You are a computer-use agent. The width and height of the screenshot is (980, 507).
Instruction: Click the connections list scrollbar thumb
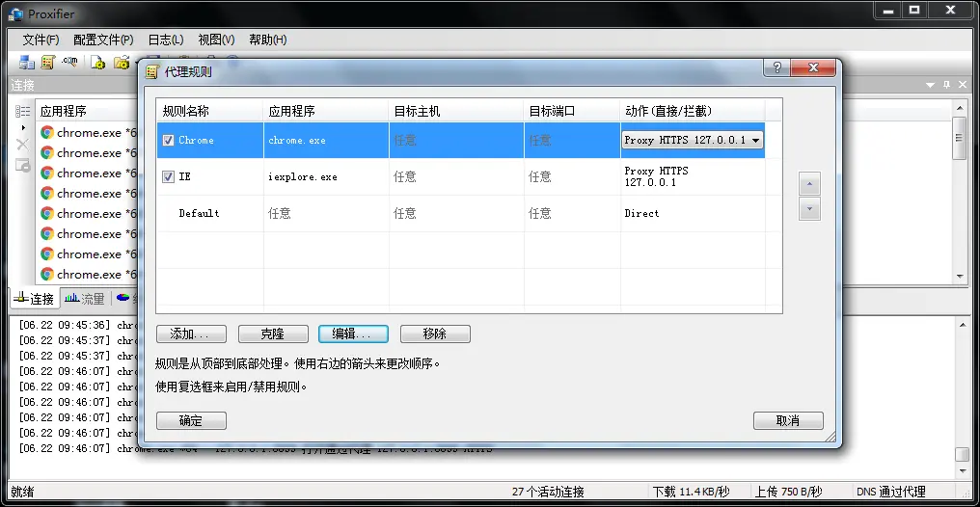961,138
